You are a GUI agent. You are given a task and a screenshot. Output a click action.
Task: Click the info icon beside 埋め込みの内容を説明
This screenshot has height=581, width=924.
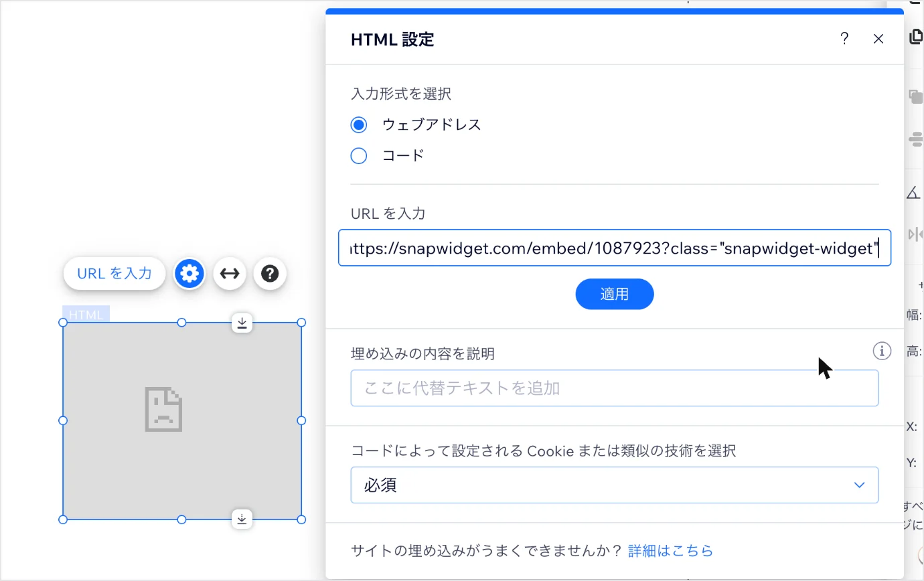[882, 350]
